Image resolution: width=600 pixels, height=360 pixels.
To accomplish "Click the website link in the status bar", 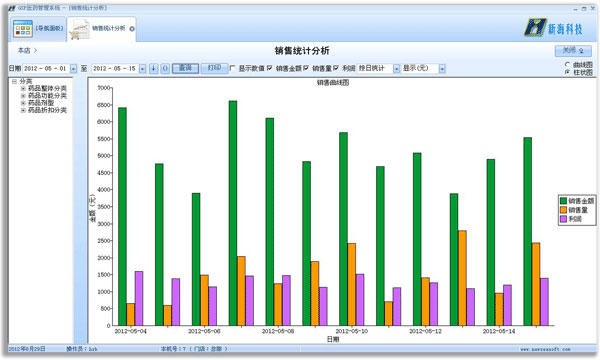I will pyautogui.click(x=545, y=349).
